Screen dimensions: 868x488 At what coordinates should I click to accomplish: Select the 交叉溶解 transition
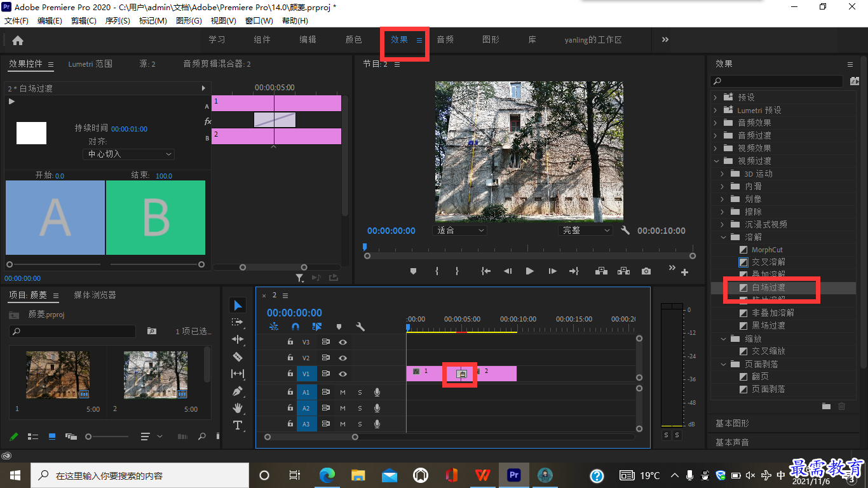pyautogui.click(x=768, y=262)
